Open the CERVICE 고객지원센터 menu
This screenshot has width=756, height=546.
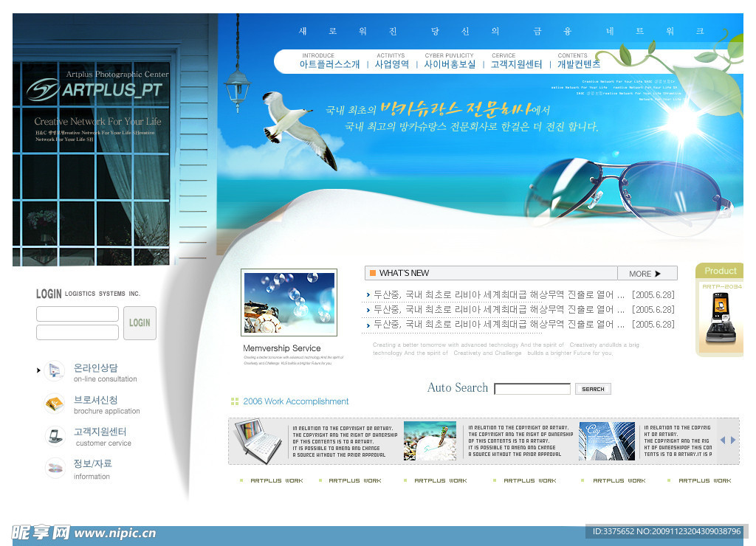516,61
